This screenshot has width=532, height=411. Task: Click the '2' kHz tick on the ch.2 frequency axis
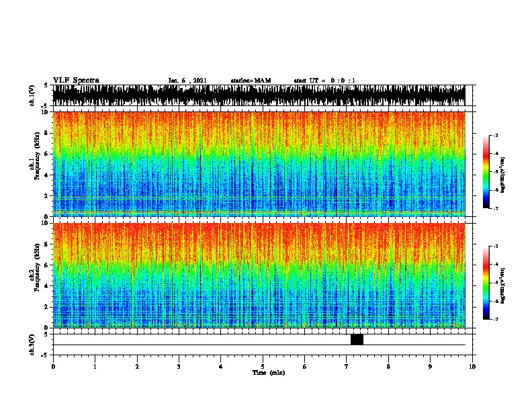pos(47,307)
